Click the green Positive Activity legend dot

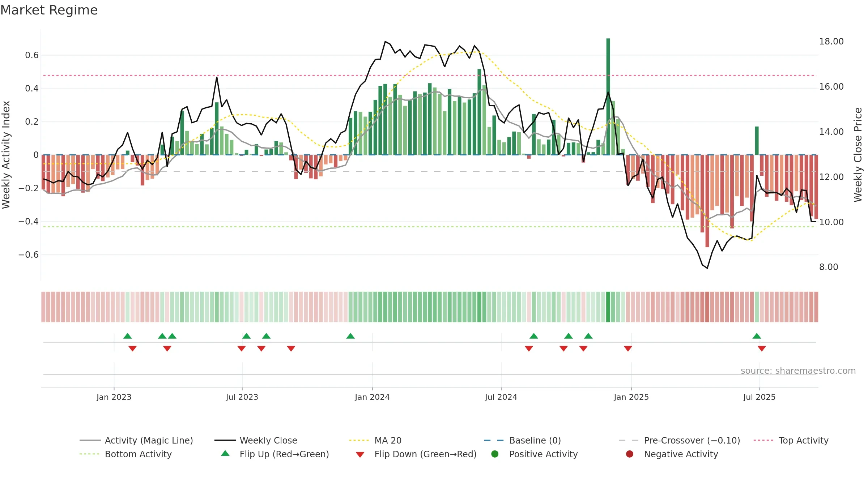click(x=495, y=454)
